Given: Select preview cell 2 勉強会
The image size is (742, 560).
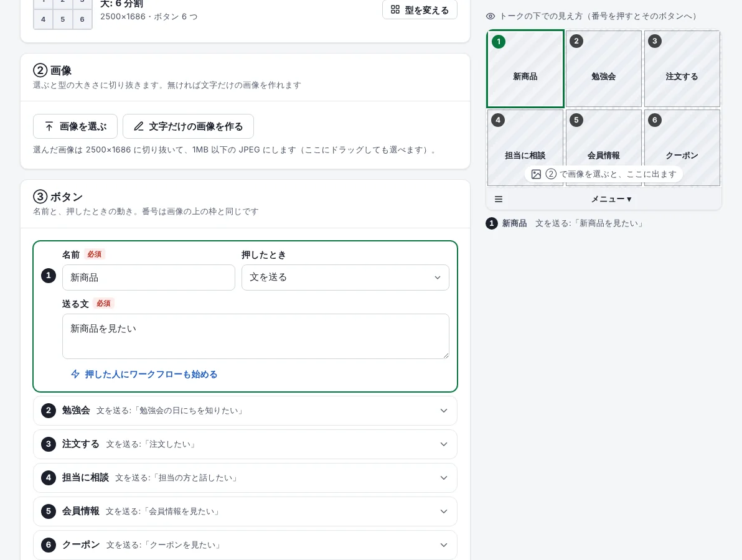Looking at the screenshot, I should click(x=604, y=69).
